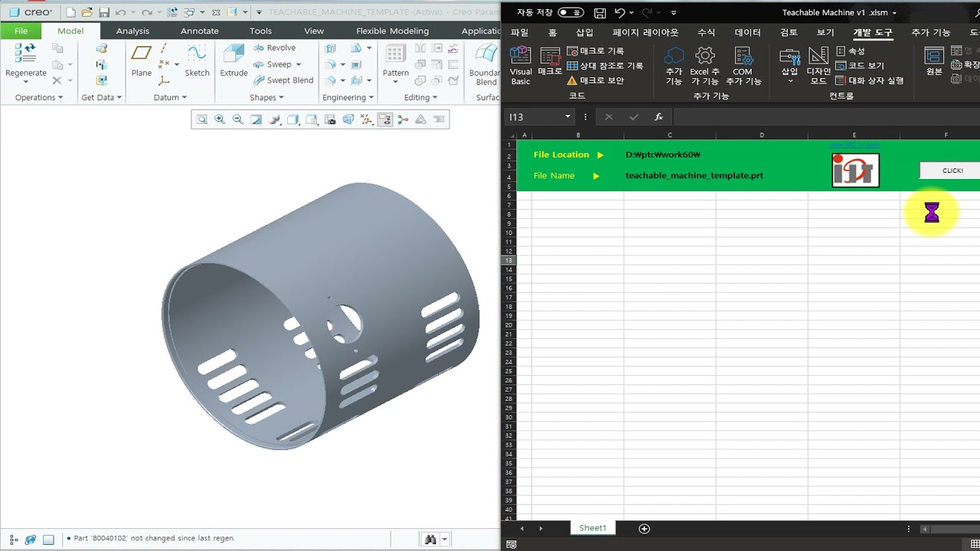Click the Excel formula bar input
Screen dimensions: 980x551
(827, 117)
